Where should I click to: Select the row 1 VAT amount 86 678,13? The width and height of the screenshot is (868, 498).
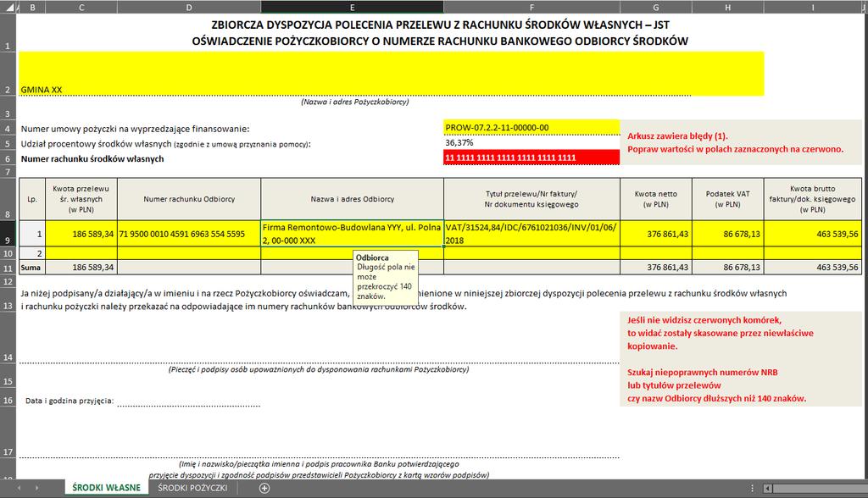point(728,234)
